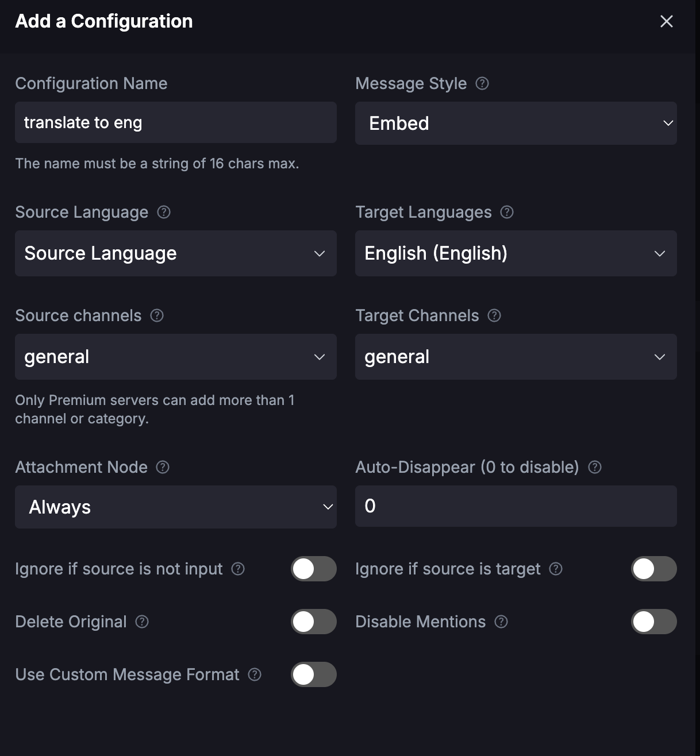Click the Target Languages help icon

point(507,212)
